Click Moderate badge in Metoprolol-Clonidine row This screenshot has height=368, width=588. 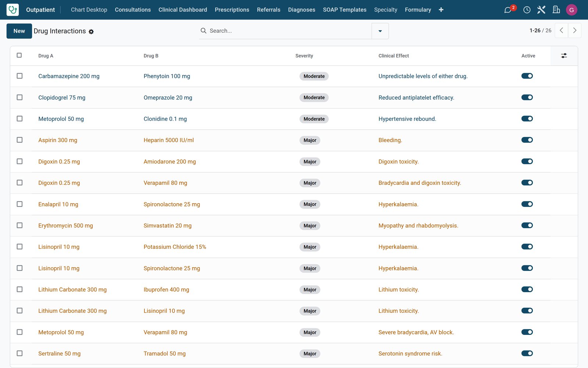(314, 119)
